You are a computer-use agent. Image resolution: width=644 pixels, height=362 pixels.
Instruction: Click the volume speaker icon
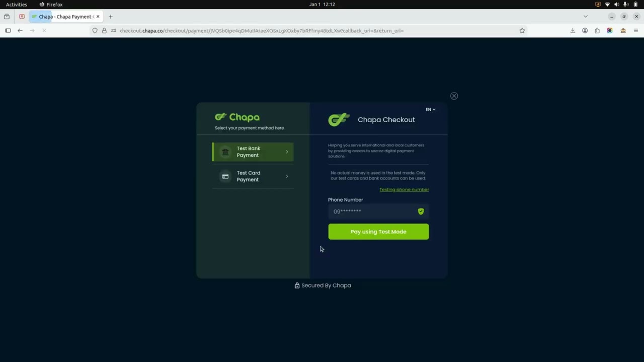point(617,5)
